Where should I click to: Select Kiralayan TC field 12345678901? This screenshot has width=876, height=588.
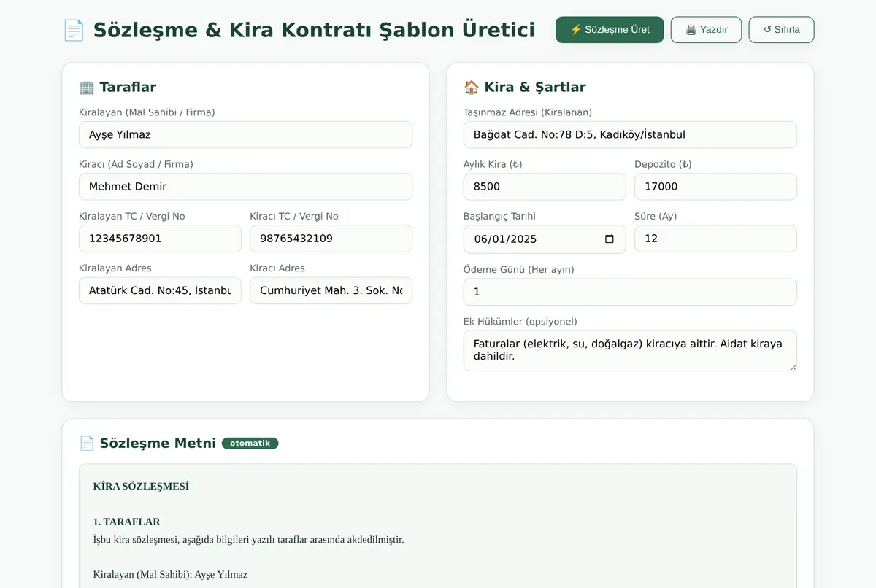[160, 239]
